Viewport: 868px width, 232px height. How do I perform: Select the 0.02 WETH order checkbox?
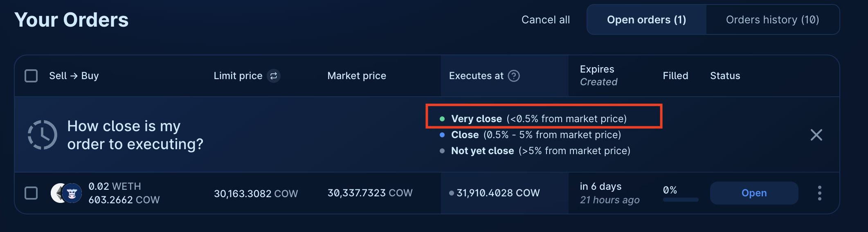tap(31, 193)
